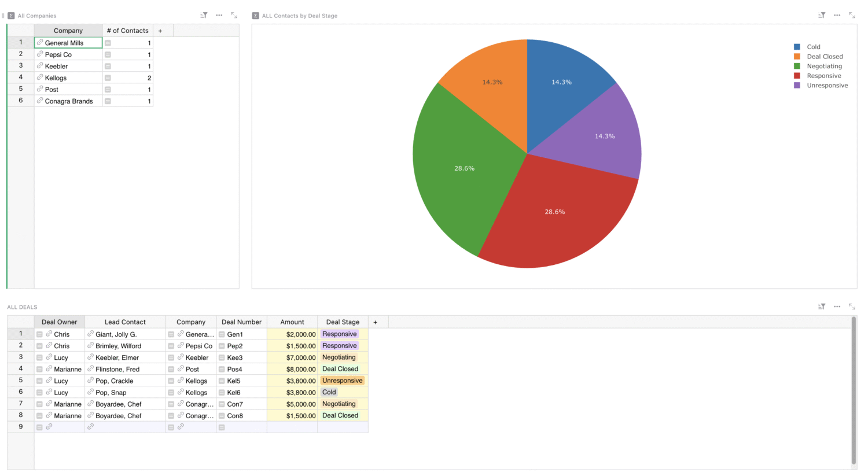Image resolution: width=868 pixels, height=476 pixels.
Task: Click link icon beside Giant, Jolly G.
Action: tap(90, 334)
